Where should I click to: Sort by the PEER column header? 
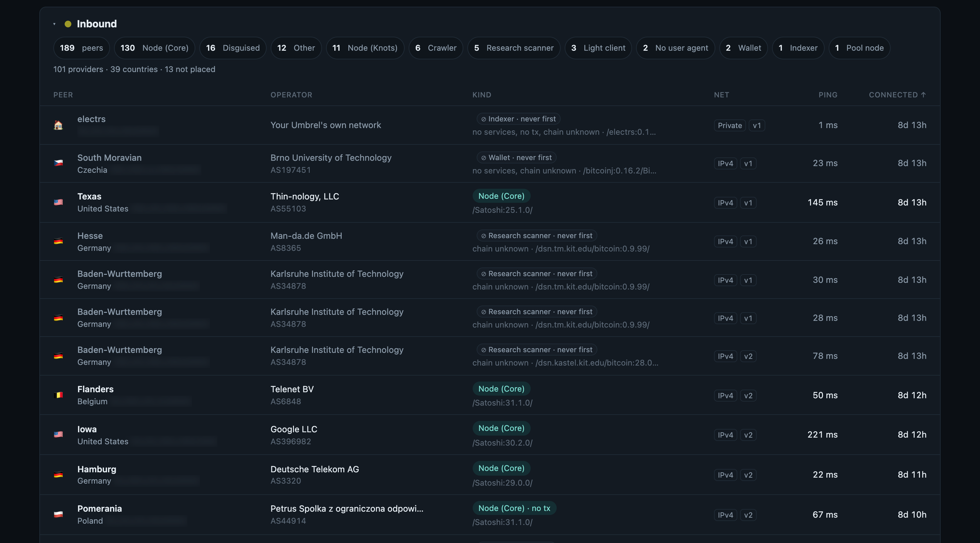coord(63,95)
